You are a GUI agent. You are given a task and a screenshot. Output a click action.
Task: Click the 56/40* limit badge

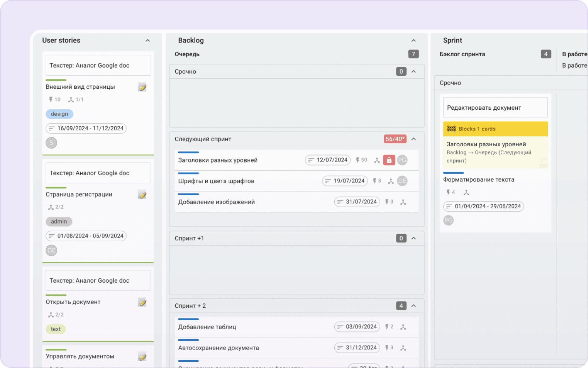coord(395,139)
